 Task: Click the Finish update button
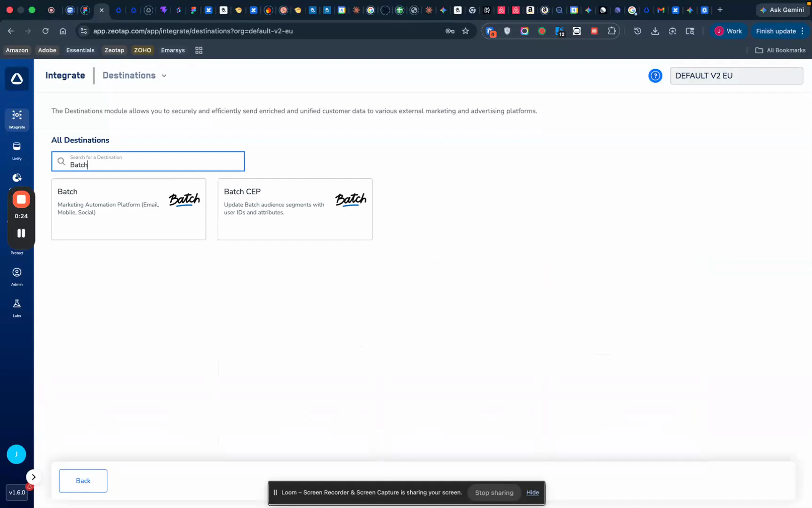pos(780,31)
